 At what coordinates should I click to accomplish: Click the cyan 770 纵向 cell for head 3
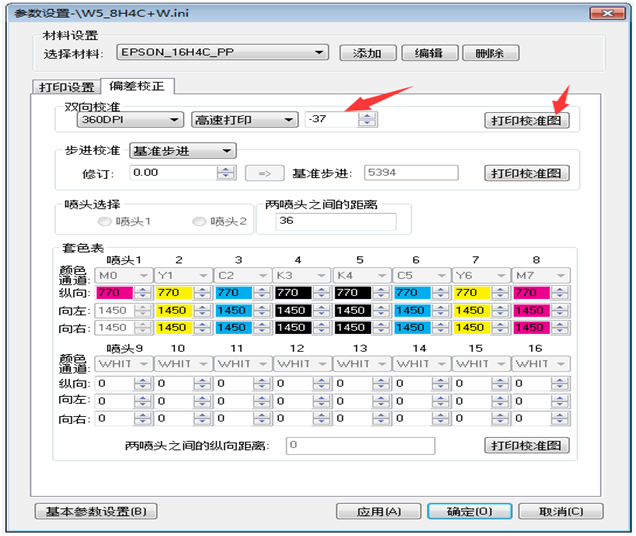click(x=234, y=293)
